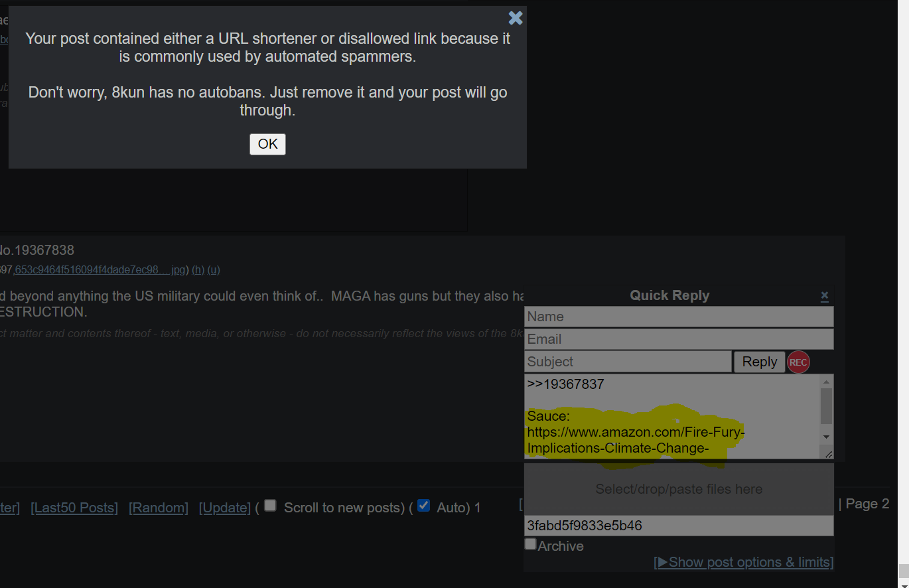This screenshot has height=588, width=909.
Task: Toggle the Archive checkbox
Action: [530, 544]
